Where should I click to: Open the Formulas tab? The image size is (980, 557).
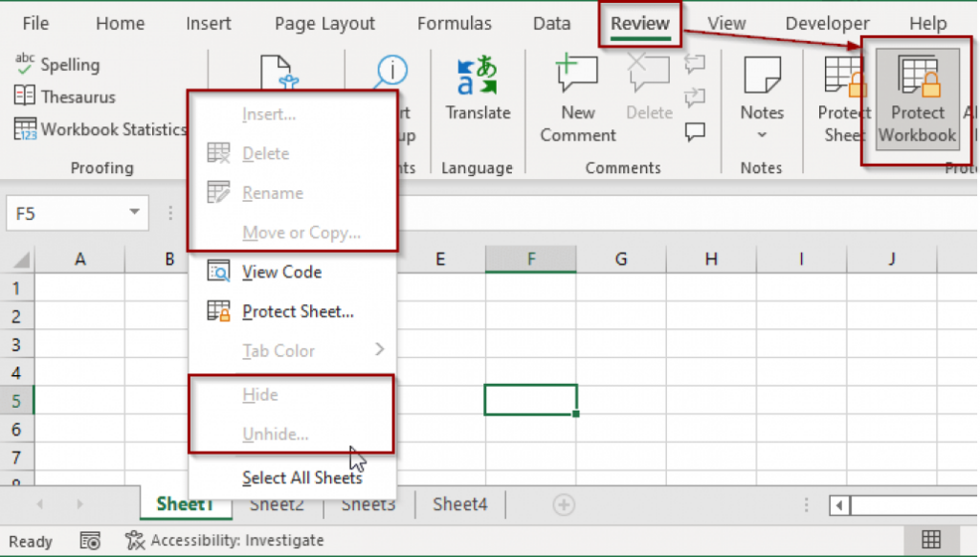[x=455, y=23]
